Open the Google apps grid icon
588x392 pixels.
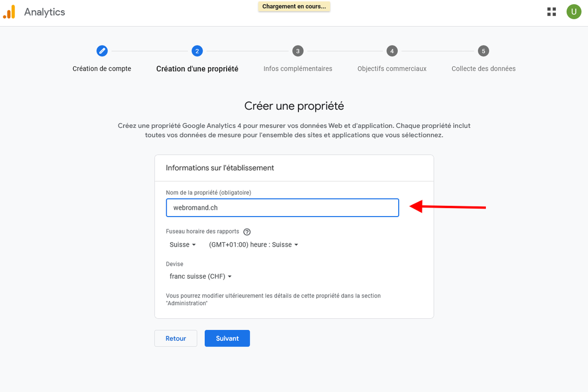tap(552, 12)
